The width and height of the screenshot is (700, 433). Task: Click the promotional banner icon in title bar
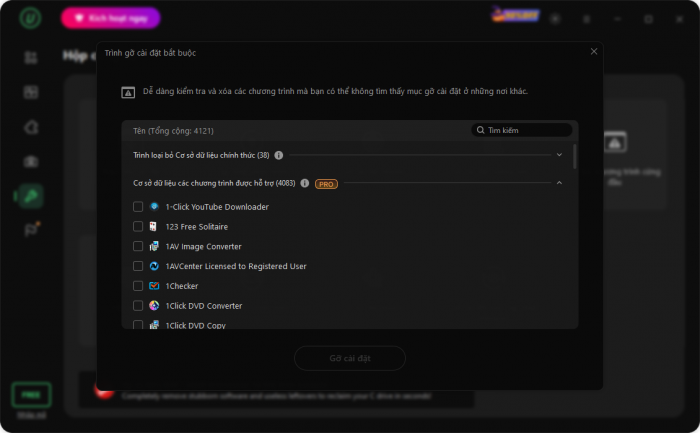click(x=515, y=15)
